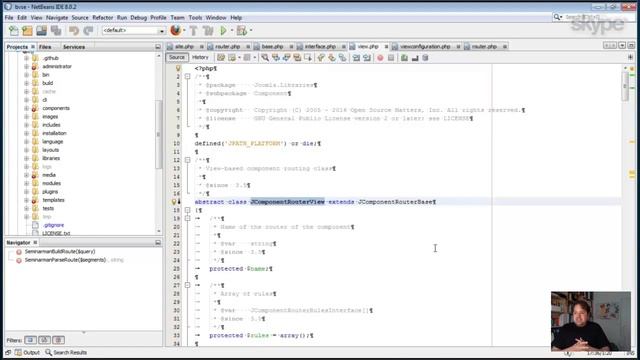Open the Tools menu
This screenshot has width=640, height=360.
pyautogui.click(x=195, y=18)
